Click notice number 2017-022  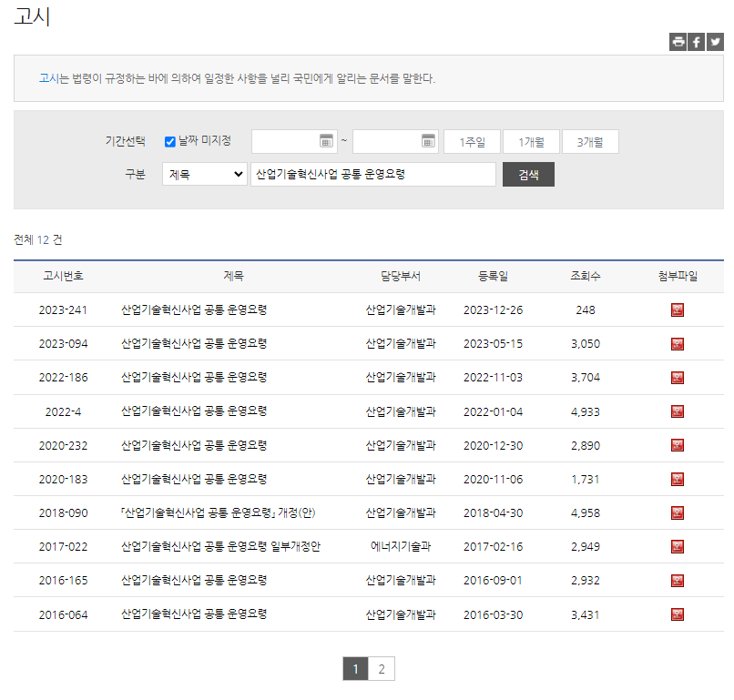pyautogui.click(x=63, y=546)
